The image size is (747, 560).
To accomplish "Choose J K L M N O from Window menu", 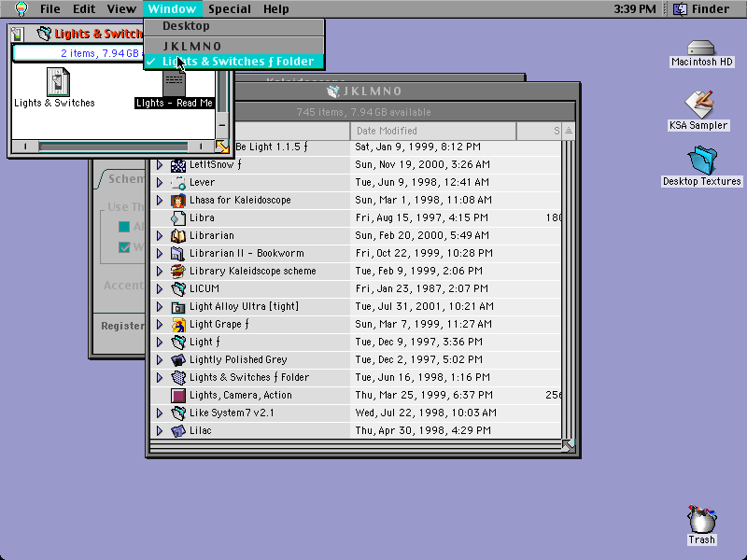I will pyautogui.click(x=234, y=46).
